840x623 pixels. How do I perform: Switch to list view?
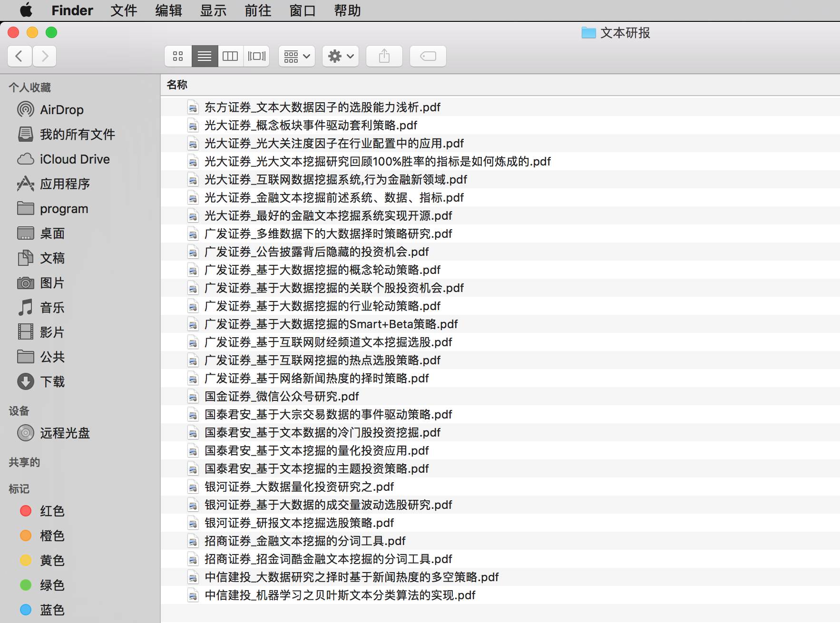tap(205, 56)
